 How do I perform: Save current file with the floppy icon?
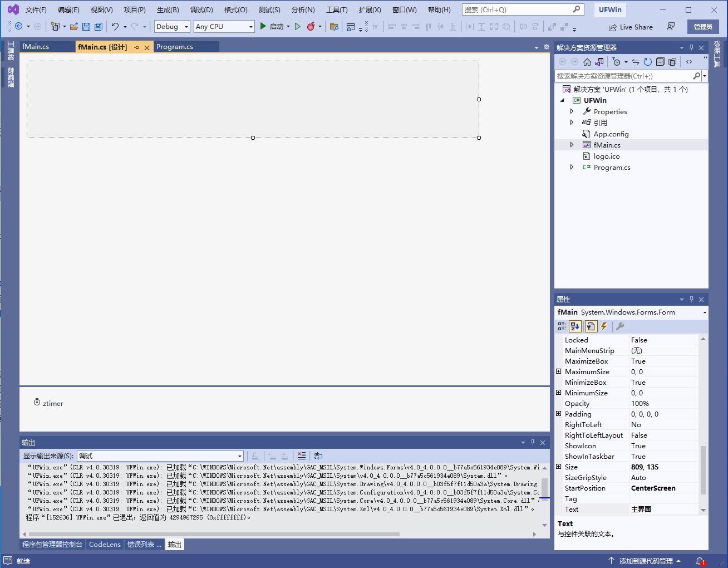(86, 26)
